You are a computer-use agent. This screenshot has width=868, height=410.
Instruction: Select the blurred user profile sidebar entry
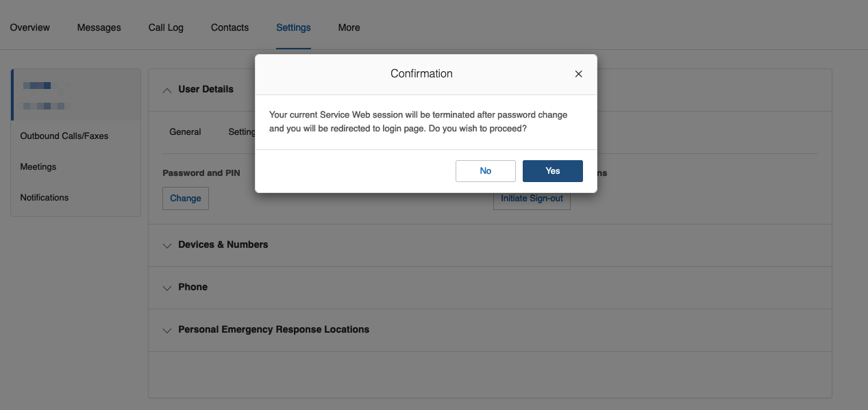(x=75, y=95)
